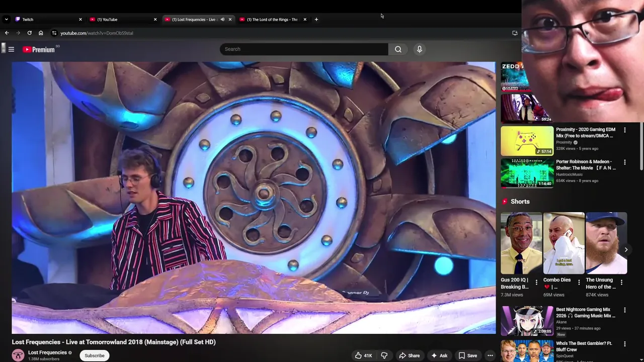Mute the Lost Frequencies tab audio icon

pyautogui.click(x=222, y=20)
